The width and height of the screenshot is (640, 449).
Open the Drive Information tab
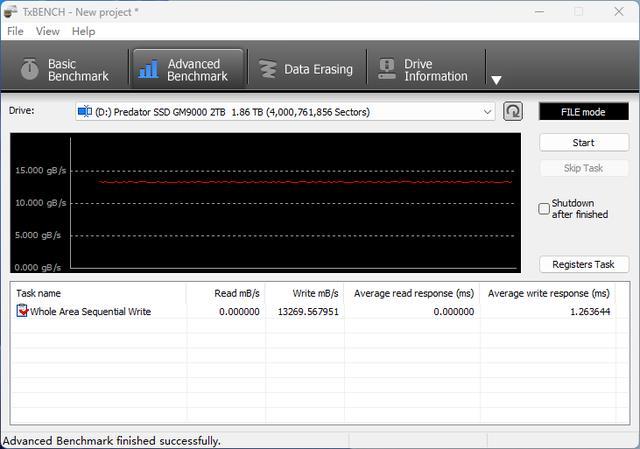tap(426, 69)
